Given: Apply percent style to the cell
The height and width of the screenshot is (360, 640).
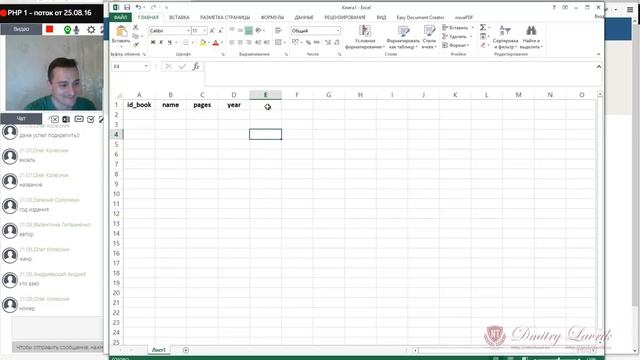Looking at the screenshot, I should (308, 42).
